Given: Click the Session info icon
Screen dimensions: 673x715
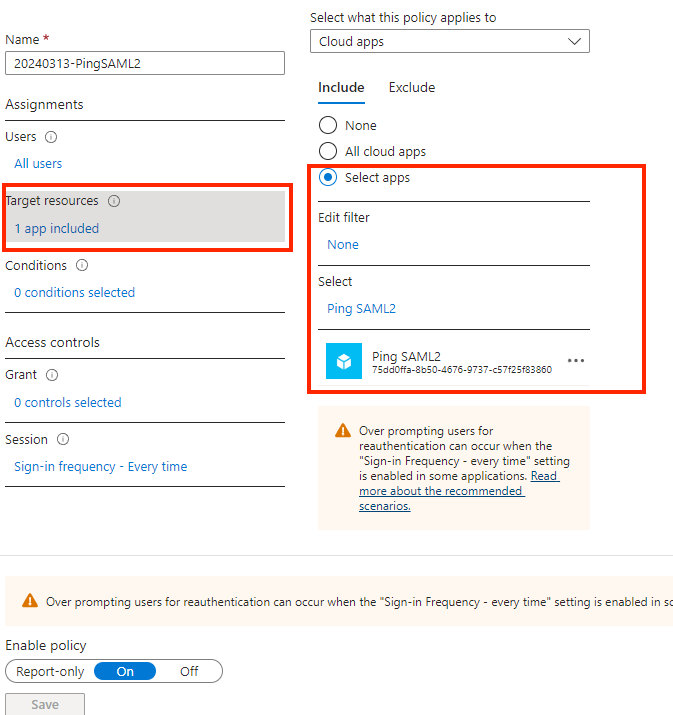Looking at the screenshot, I should (63, 440).
